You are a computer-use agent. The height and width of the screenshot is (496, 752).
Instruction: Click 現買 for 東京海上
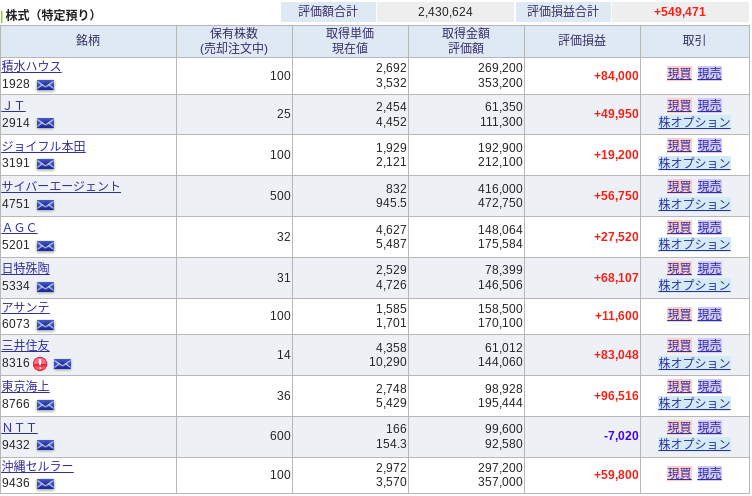(679, 387)
